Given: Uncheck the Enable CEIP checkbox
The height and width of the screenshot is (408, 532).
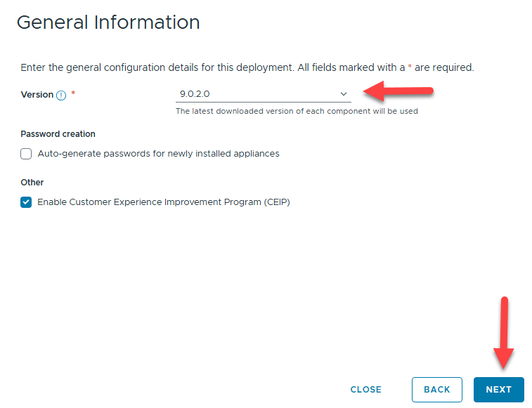Looking at the screenshot, I should point(26,202).
